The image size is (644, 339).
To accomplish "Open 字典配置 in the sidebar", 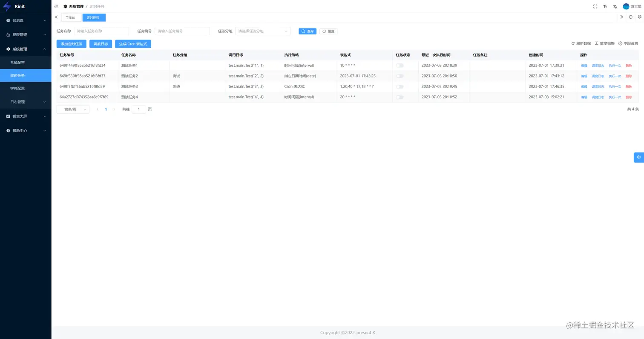I will (x=26, y=88).
